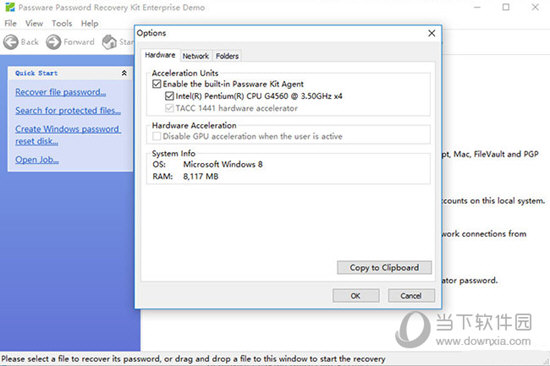Select the Hardware tab

160,55
